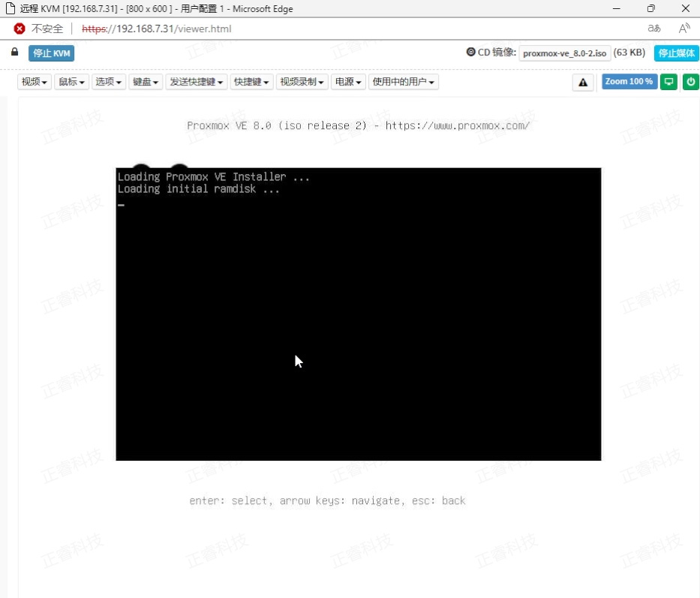
Task: Open the 键盘 dropdown menu
Action: (x=146, y=82)
